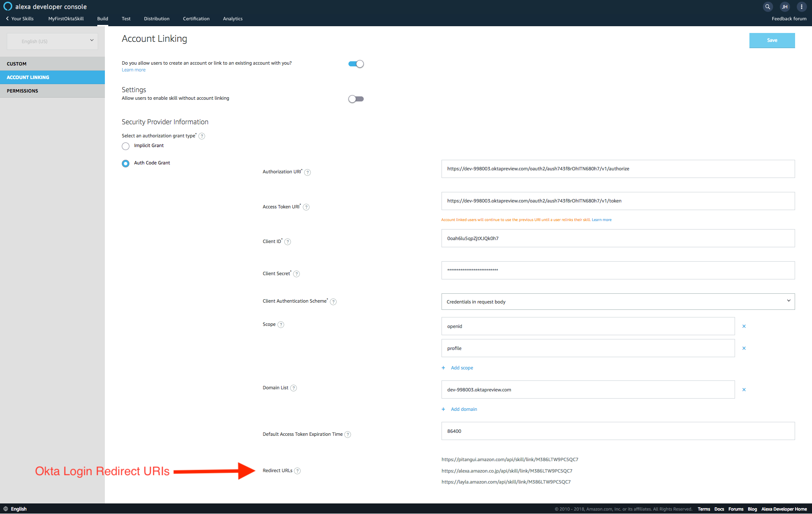Click the Authorization URI input field
812x514 pixels.
point(618,169)
